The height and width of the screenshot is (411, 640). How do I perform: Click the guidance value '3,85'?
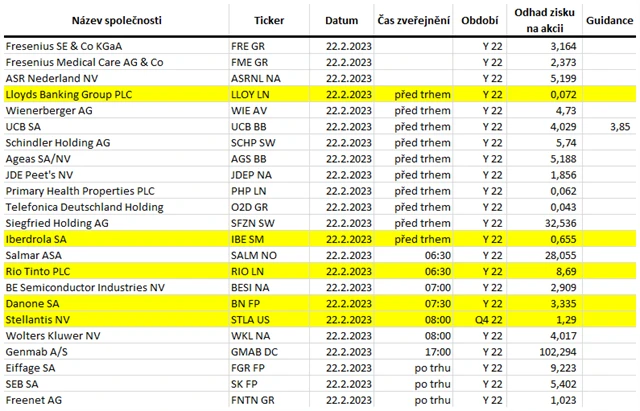[620, 127]
